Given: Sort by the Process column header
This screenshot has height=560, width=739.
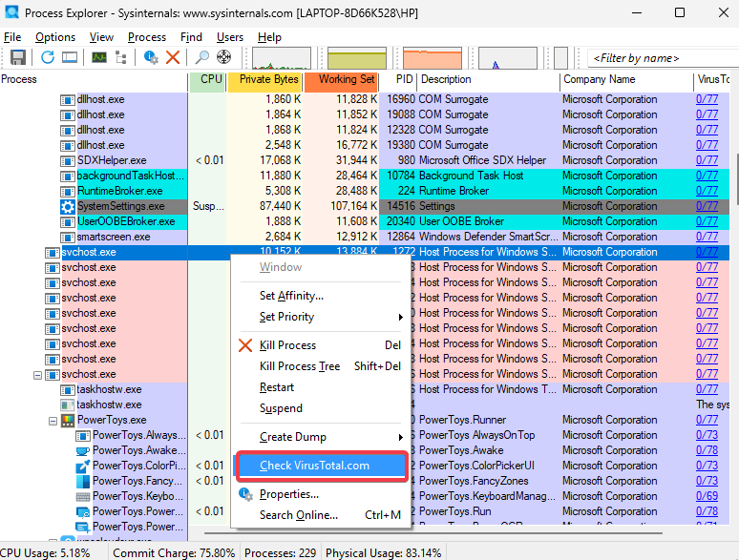Looking at the screenshot, I should pos(94,80).
